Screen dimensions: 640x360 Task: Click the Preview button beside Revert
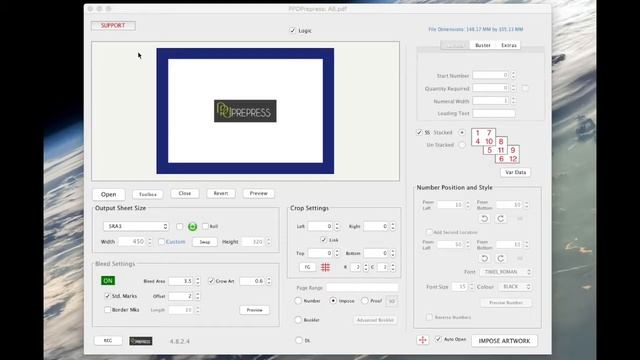[x=258, y=193]
